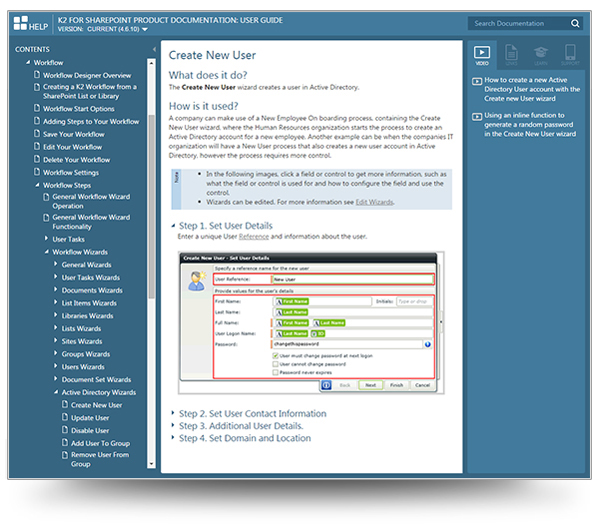The image size is (599, 524).
Task: Click page icon beside Save Your Workflow
Action: click(x=37, y=133)
